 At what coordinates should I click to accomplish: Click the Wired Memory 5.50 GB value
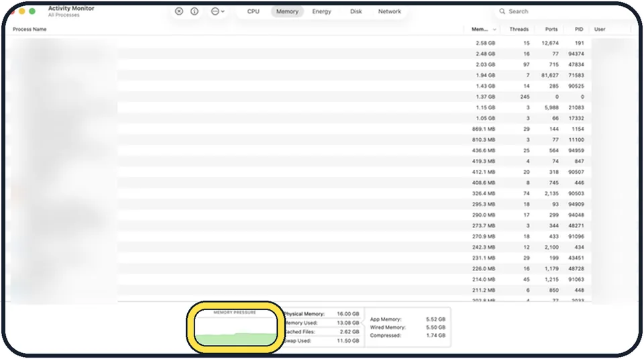[x=436, y=327]
